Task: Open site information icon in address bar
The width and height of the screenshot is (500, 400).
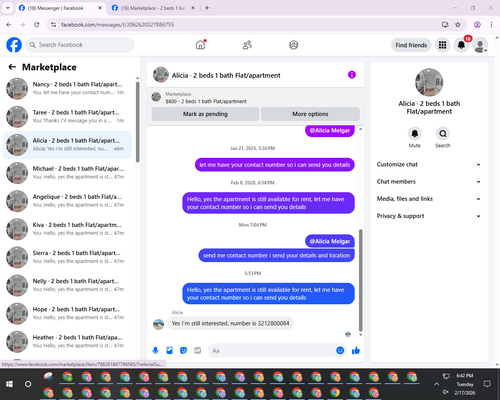Action: point(53,25)
